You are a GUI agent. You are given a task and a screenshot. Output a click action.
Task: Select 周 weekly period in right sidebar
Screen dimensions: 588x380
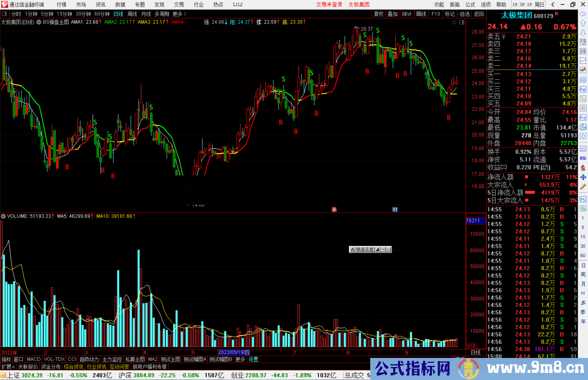point(583,274)
